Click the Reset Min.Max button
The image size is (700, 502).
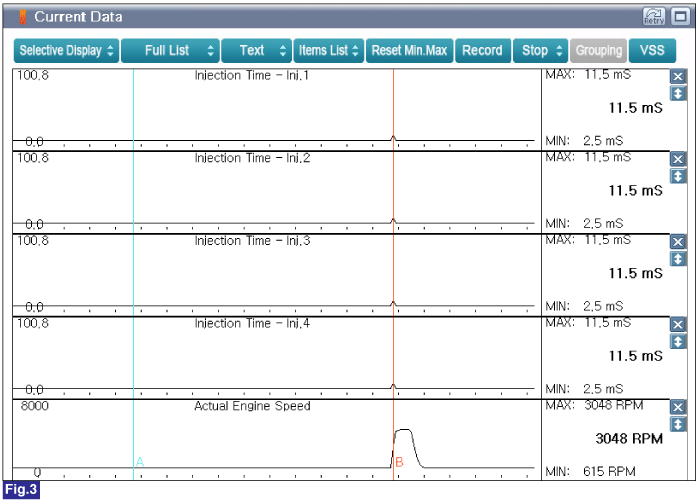[409, 50]
